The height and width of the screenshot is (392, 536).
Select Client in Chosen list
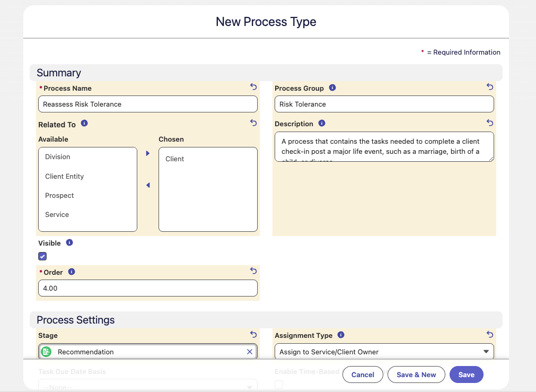pos(208,159)
